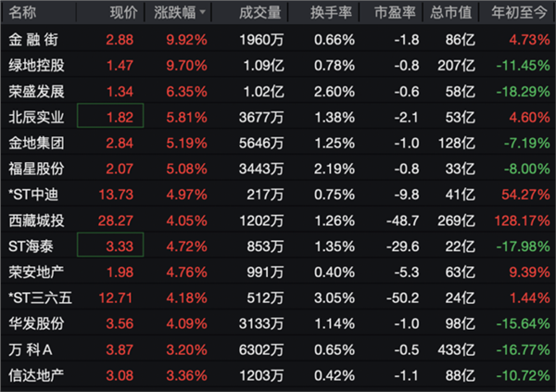Open 西藏城投 stock name
Image resolution: width=556 pixels, height=392 pixels.
click(x=36, y=221)
